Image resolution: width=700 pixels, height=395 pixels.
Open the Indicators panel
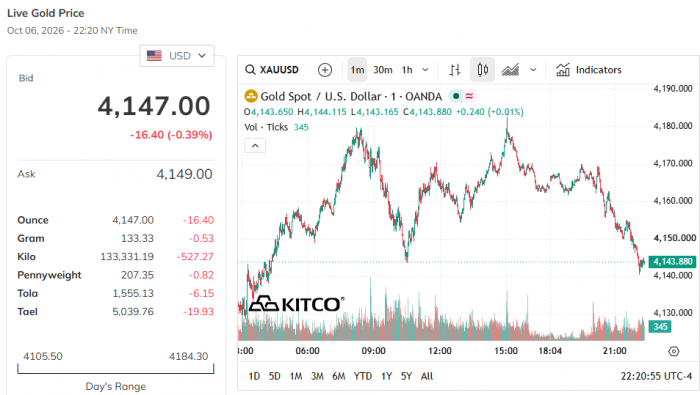click(589, 70)
